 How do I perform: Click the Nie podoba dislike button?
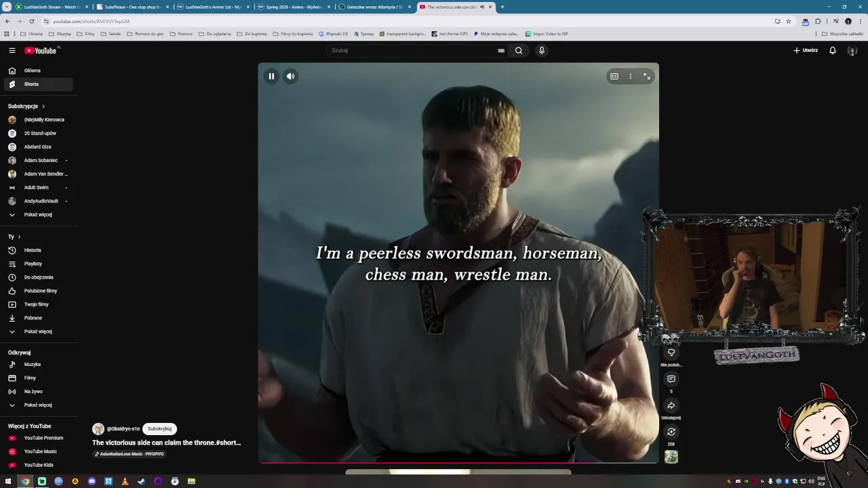(x=671, y=352)
